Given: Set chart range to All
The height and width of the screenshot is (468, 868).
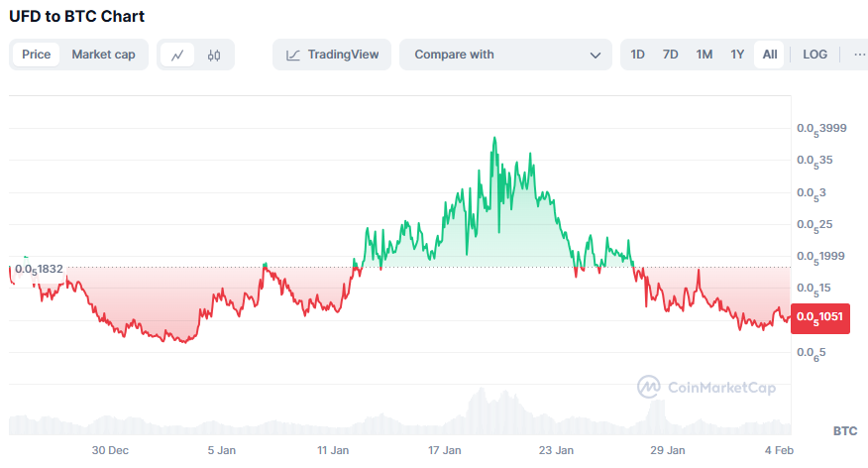Looking at the screenshot, I should 770,55.
